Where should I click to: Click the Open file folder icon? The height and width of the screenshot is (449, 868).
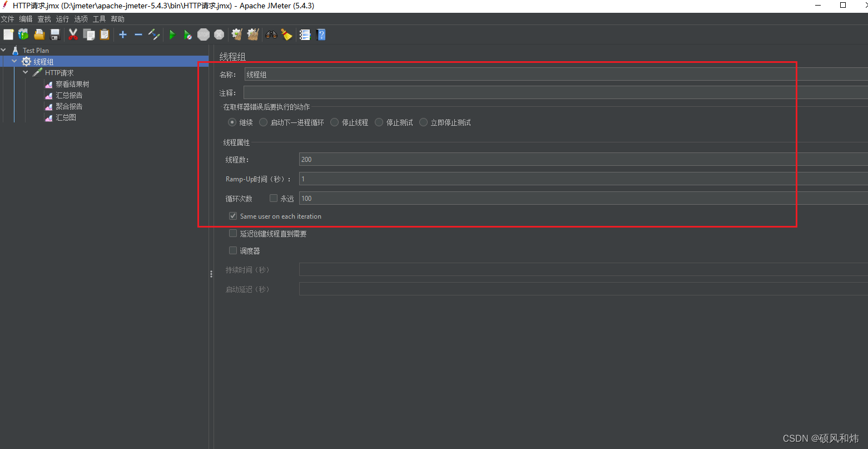tap(39, 34)
